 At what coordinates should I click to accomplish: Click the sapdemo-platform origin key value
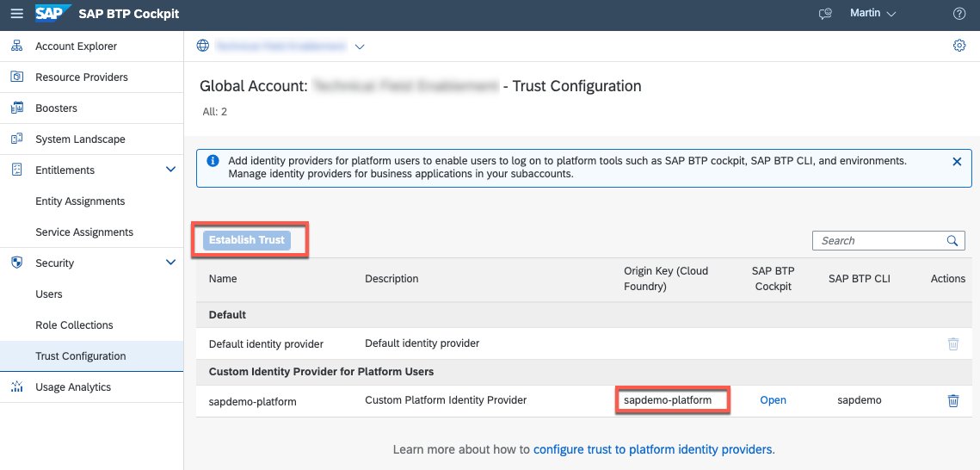click(668, 400)
